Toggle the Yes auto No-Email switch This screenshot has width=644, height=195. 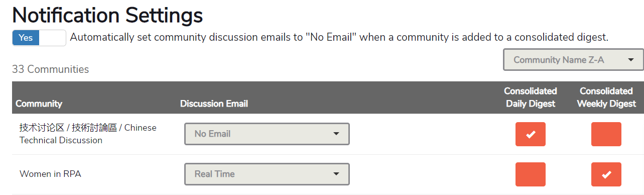pyautogui.click(x=39, y=38)
